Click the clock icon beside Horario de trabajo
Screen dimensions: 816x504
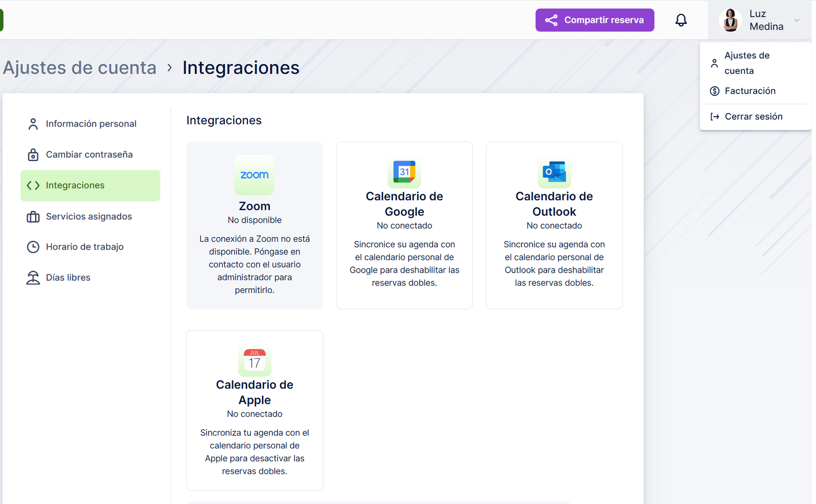point(33,247)
